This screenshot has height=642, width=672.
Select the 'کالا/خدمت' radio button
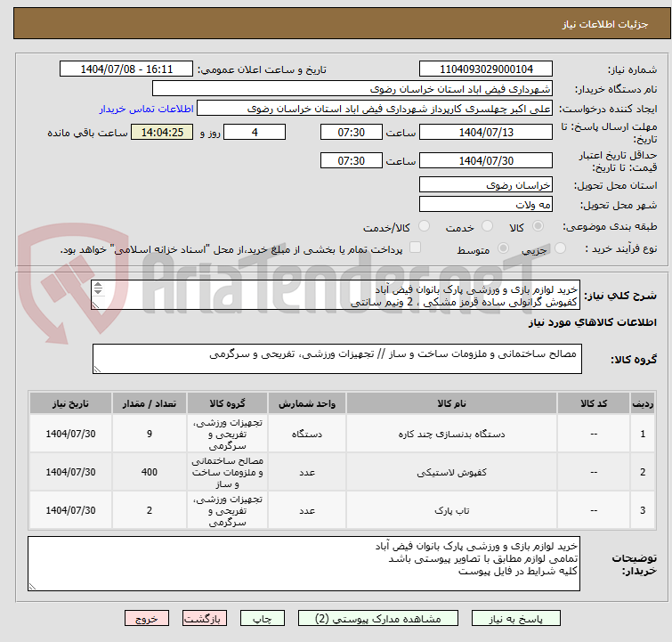424,225
